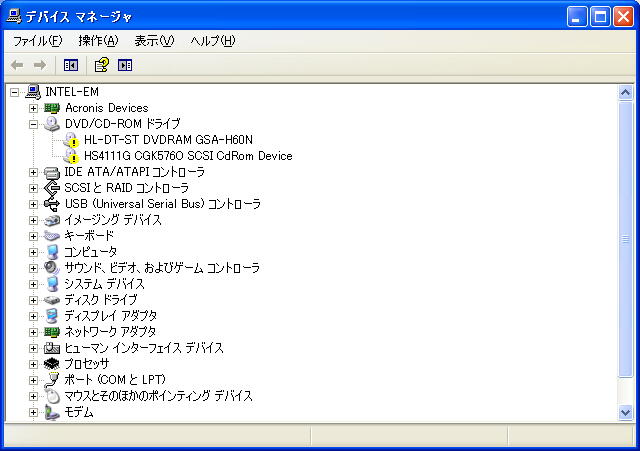This screenshot has height=451, width=640.
Task: Select the INTEL-EM label
Action: coord(72,92)
